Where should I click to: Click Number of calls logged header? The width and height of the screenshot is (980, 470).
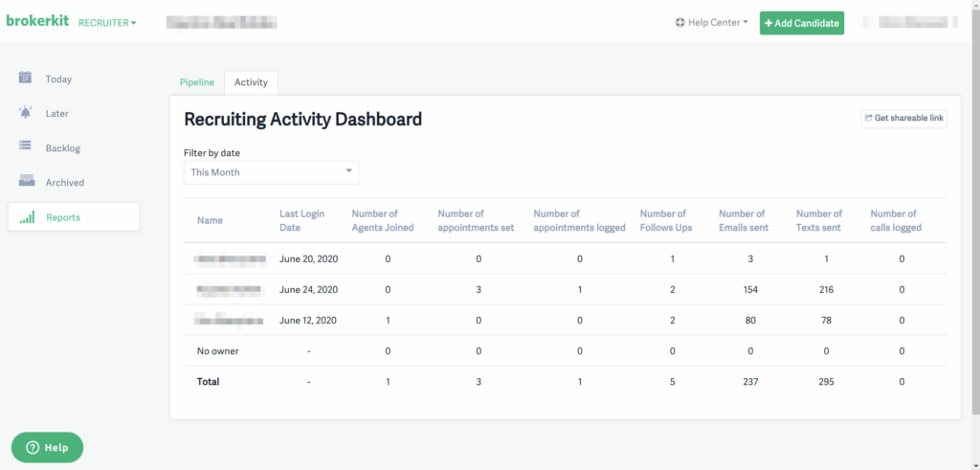[x=896, y=220]
